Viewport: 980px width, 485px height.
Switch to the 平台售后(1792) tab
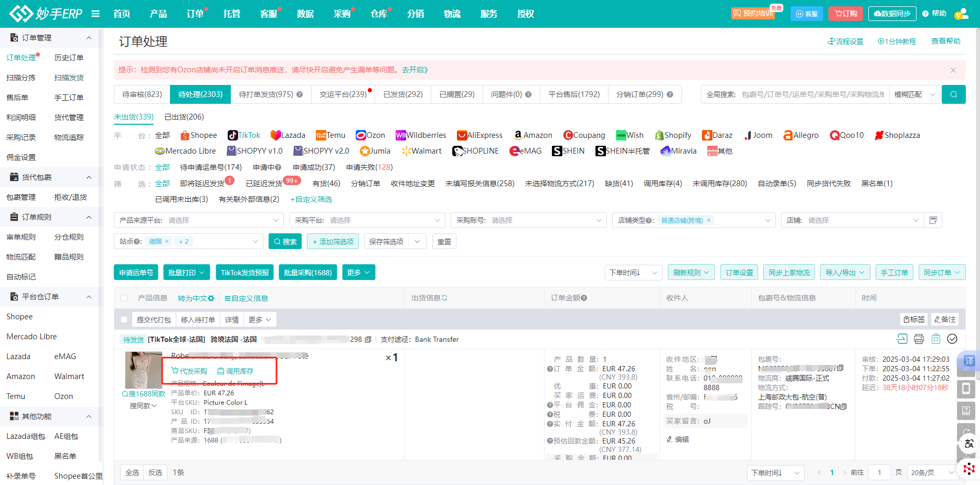click(574, 94)
